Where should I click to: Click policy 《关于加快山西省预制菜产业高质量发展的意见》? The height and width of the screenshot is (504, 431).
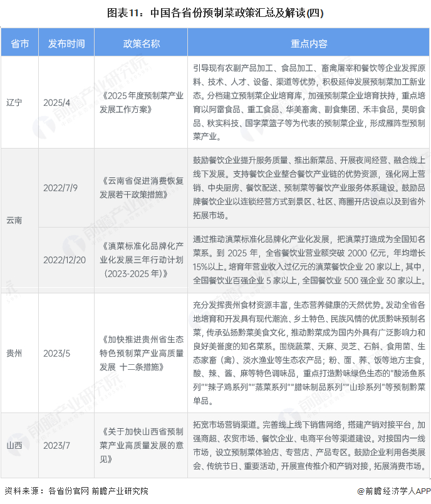point(142,445)
